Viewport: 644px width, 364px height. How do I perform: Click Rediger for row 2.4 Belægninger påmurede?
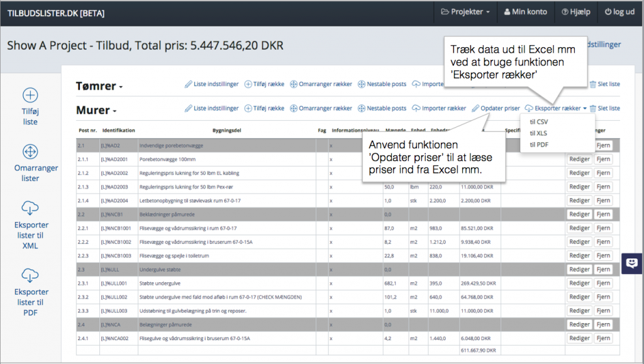pyautogui.click(x=579, y=324)
